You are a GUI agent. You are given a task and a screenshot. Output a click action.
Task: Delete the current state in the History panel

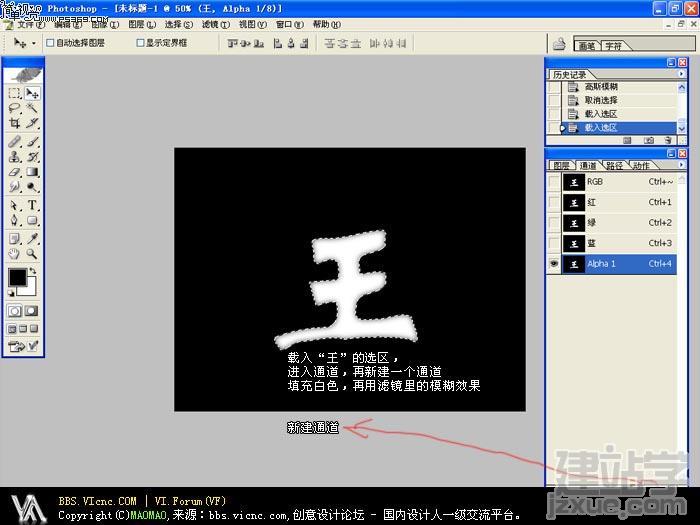[x=667, y=140]
